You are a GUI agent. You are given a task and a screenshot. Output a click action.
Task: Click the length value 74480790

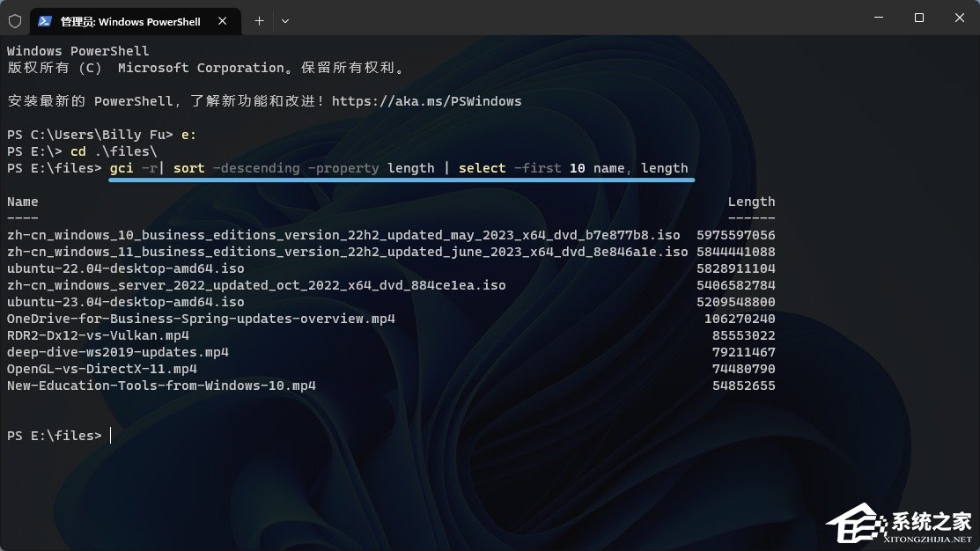pyautogui.click(x=744, y=369)
